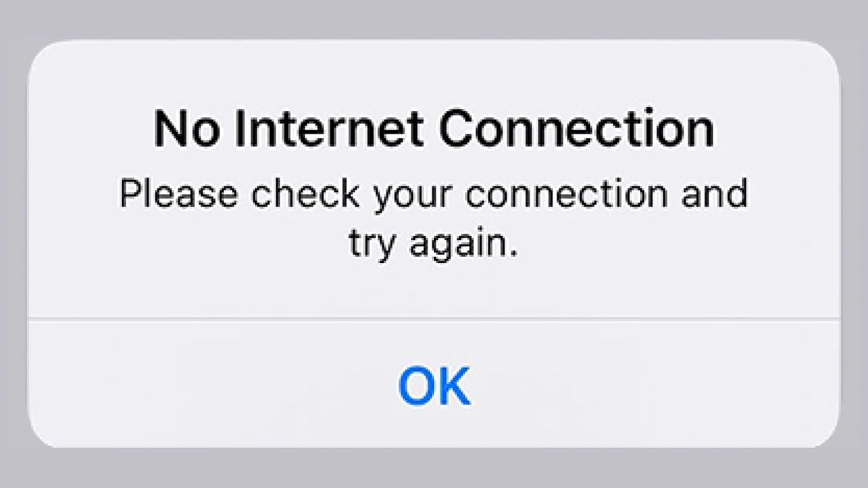Click the "try again." text line
The width and height of the screenshot is (868, 488).
[433, 244]
